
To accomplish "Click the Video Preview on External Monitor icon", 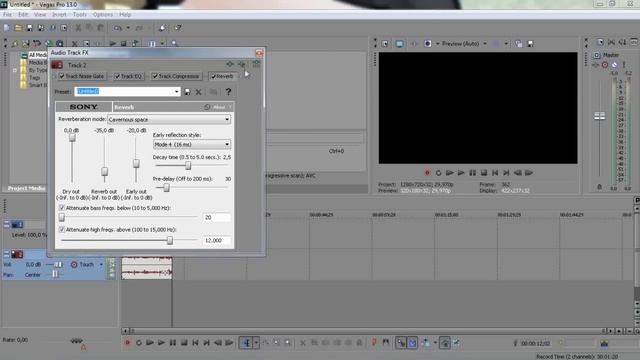I will (x=400, y=43).
